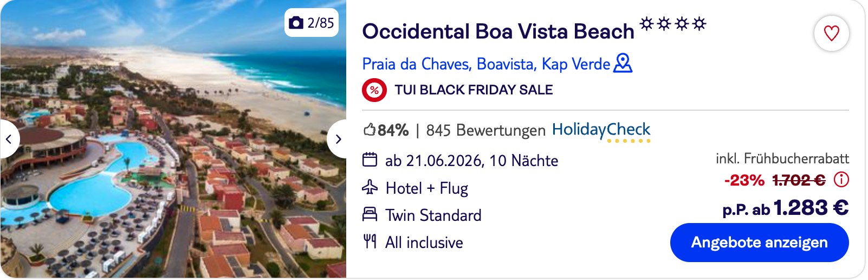The image size is (868, 280).
Task: Click the calendar date icon
Action: 370,160
